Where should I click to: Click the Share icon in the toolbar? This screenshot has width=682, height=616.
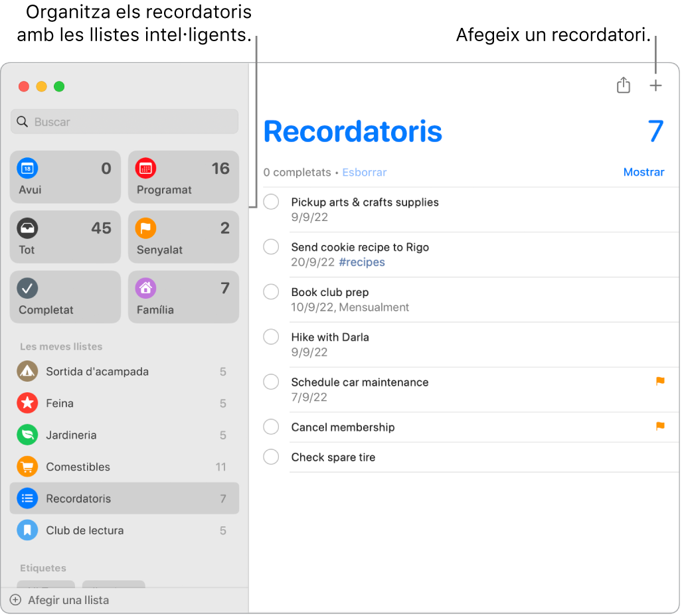623,85
